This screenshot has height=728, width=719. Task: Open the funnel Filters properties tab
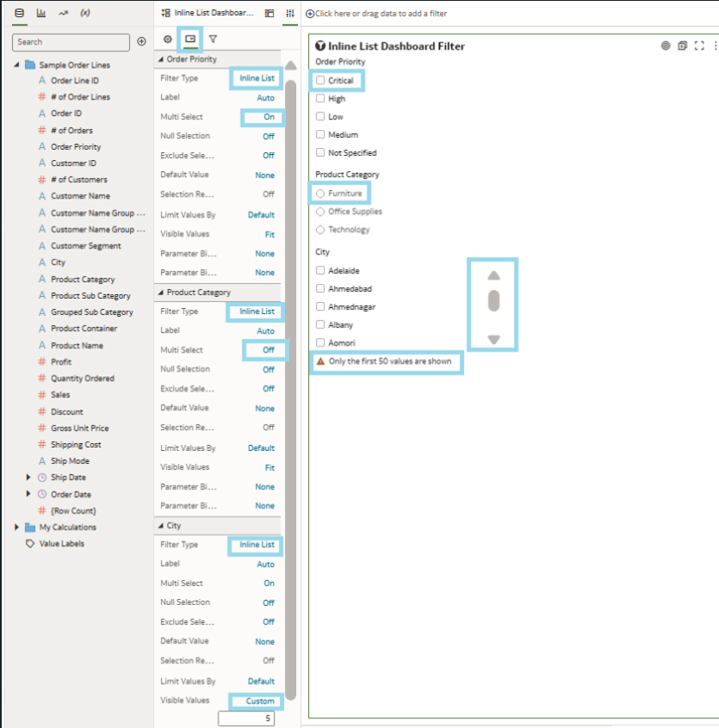coord(213,39)
